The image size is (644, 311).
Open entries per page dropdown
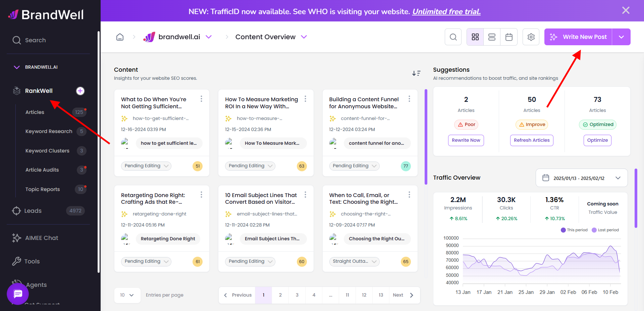point(127,295)
